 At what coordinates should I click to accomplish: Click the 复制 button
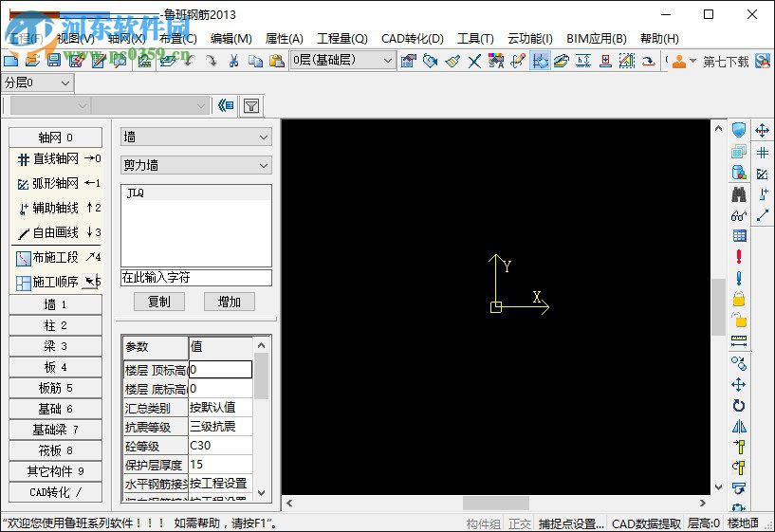coord(159,302)
